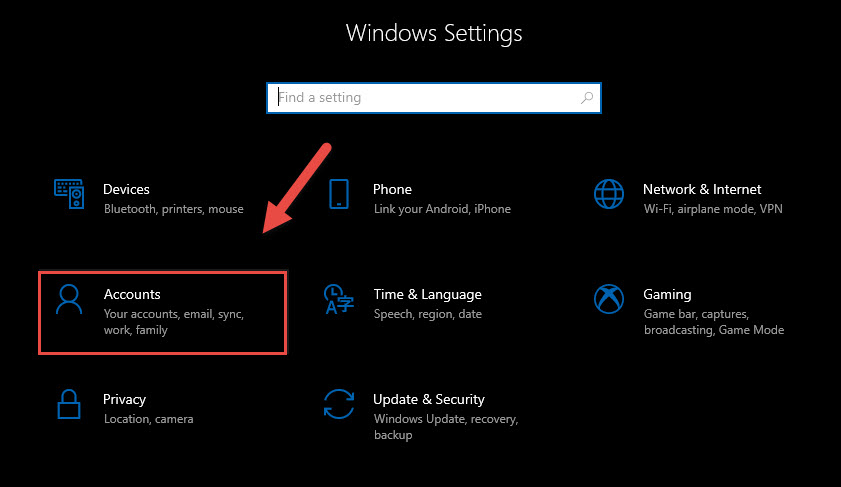
Task: Click the magnifier icon in search box
Action: click(587, 98)
